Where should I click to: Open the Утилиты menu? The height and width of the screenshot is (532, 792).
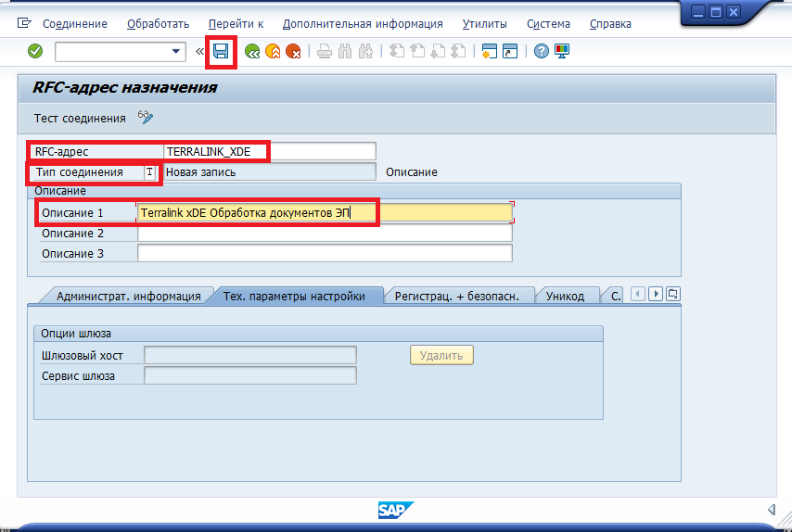pos(484,24)
